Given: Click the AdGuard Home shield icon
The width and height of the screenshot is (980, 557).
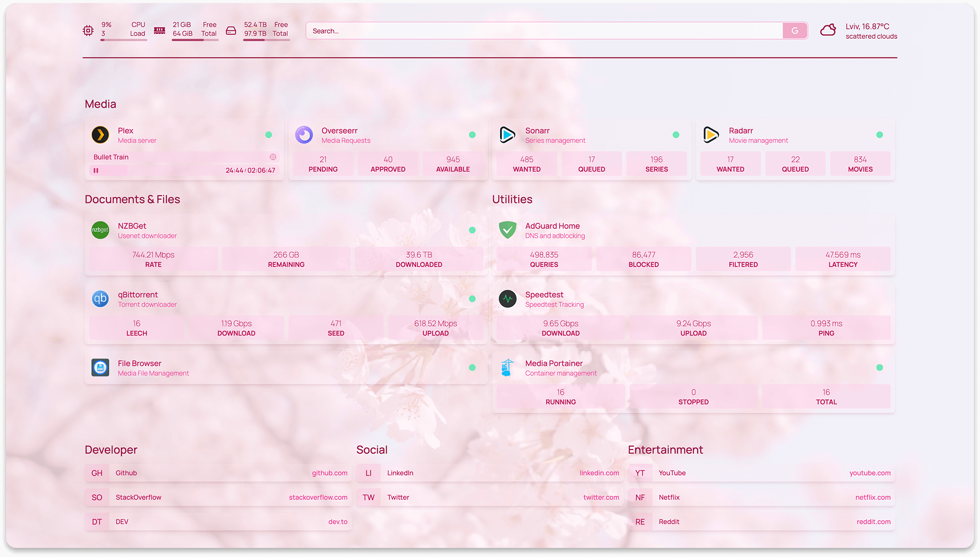Looking at the screenshot, I should [507, 230].
